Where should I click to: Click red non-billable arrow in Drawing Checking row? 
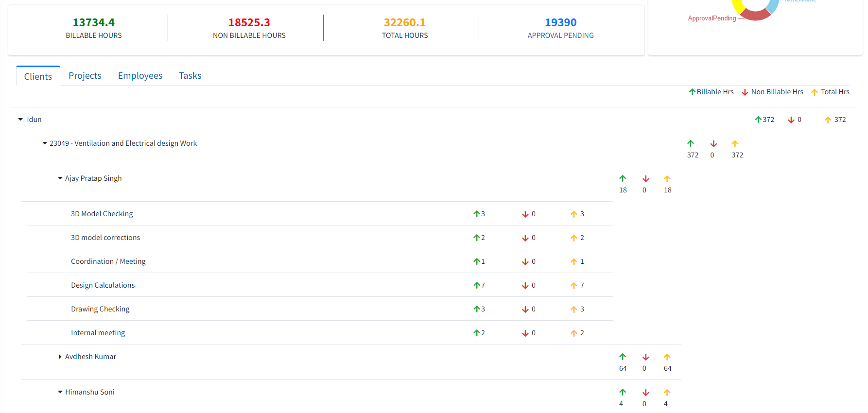pos(525,310)
